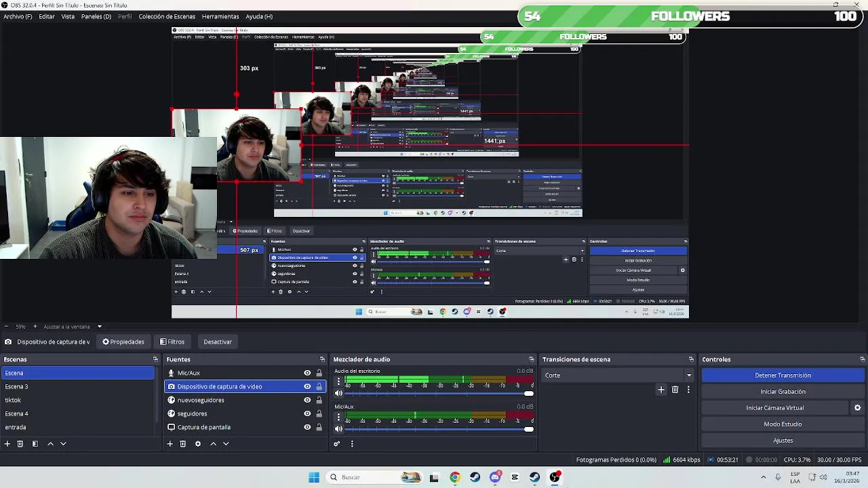Open the Colección de Escenas menu
Viewport: 868px width, 488px height.
pyautogui.click(x=167, y=16)
